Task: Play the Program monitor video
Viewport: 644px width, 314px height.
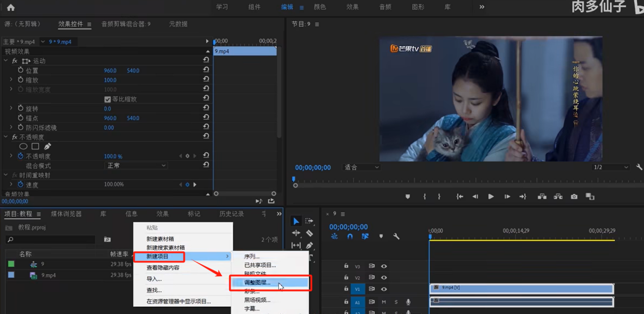Action: coord(491,196)
